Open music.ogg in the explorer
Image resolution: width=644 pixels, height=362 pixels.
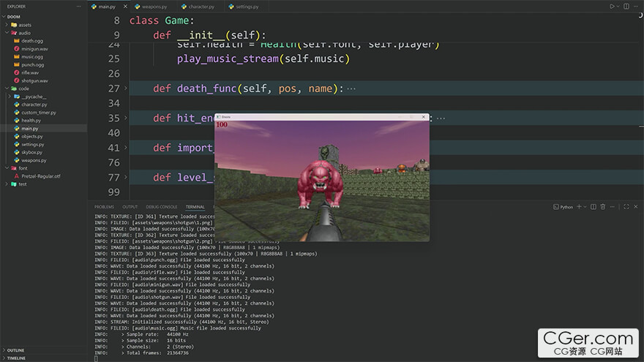click(x=32, y=56)
